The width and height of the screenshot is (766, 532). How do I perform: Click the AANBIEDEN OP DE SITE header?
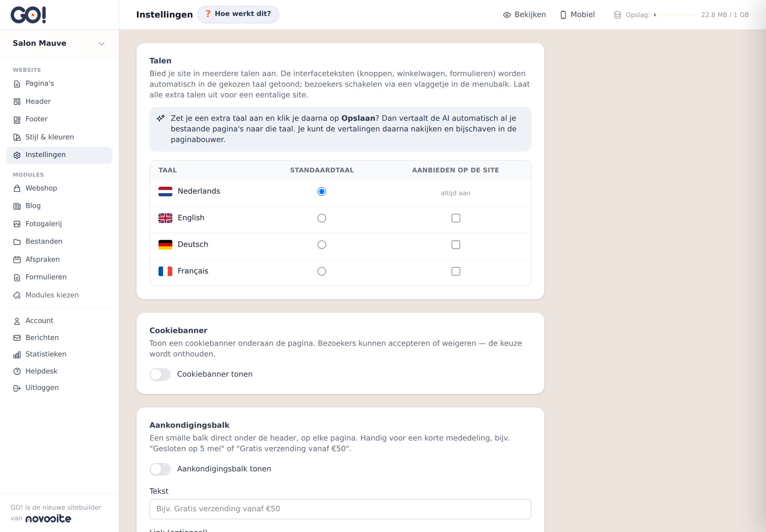[456, 170]
